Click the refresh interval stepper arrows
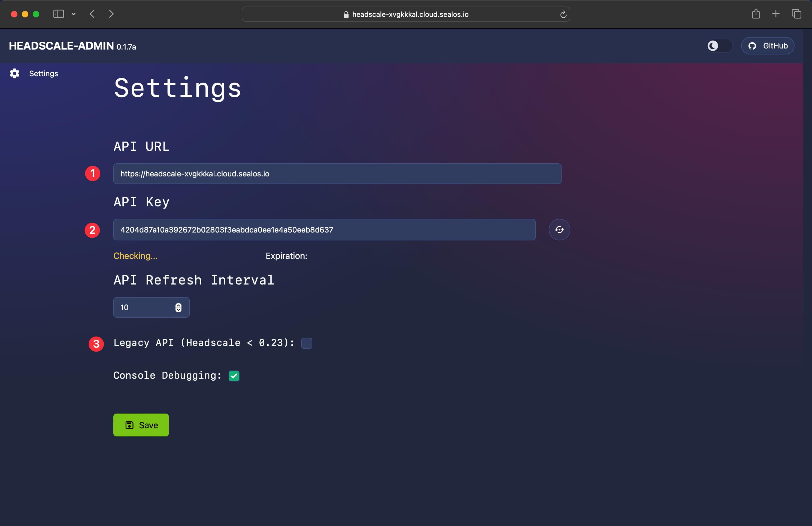 178,307
